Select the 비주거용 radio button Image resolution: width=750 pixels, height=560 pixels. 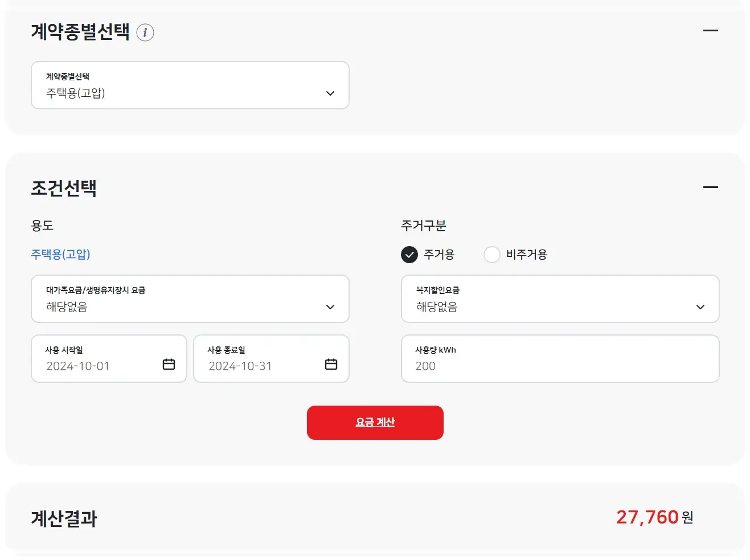point(491,255)
